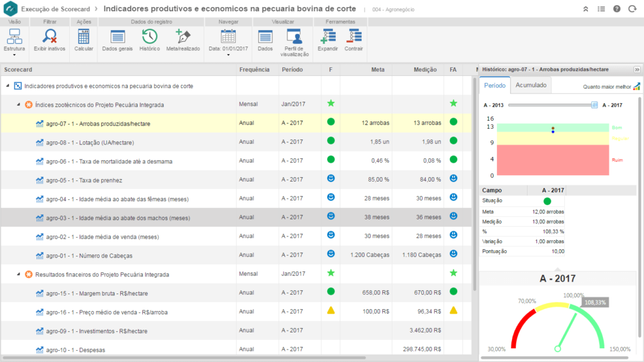Collapse the Índices zootécnicos tree group
The width and height of the screenshot is (644, 362).
coord(18,104)
